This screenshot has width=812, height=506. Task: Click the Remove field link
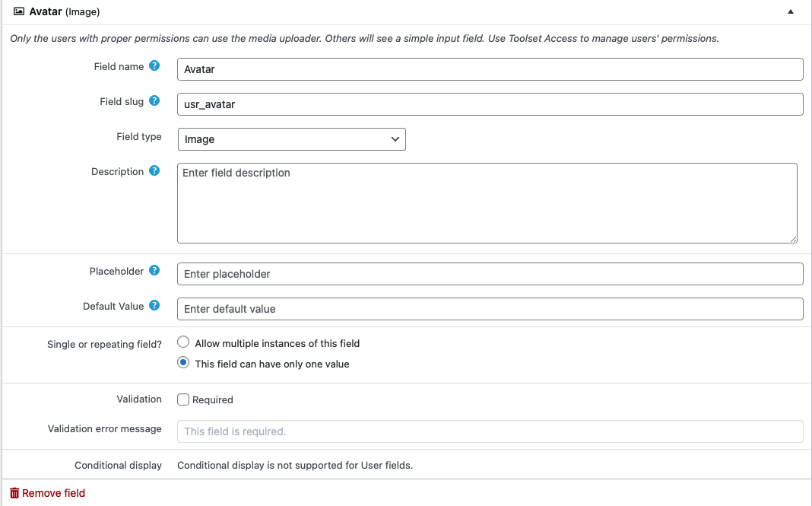point(53,493)
